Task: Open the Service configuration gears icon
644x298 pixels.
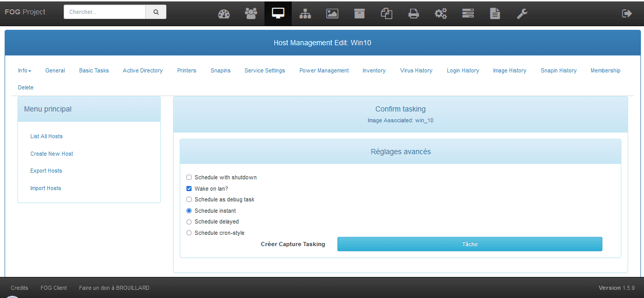Action: click(x=441, y=14)
